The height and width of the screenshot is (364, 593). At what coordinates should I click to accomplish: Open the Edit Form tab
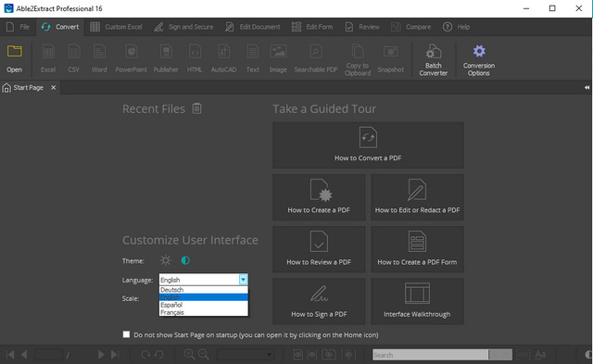tap(312, 27)
